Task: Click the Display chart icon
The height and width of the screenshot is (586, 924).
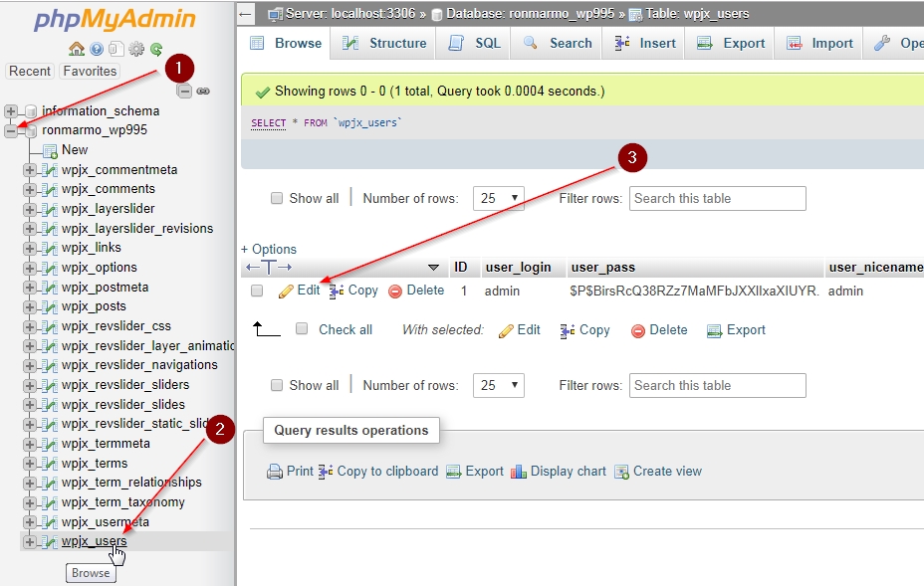Action: coord(519,472)
